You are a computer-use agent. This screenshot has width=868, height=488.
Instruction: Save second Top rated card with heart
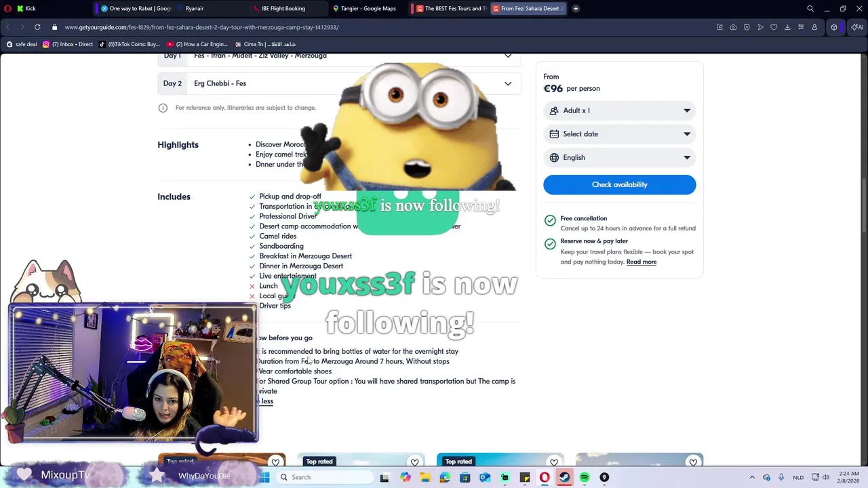coord(414,462)
